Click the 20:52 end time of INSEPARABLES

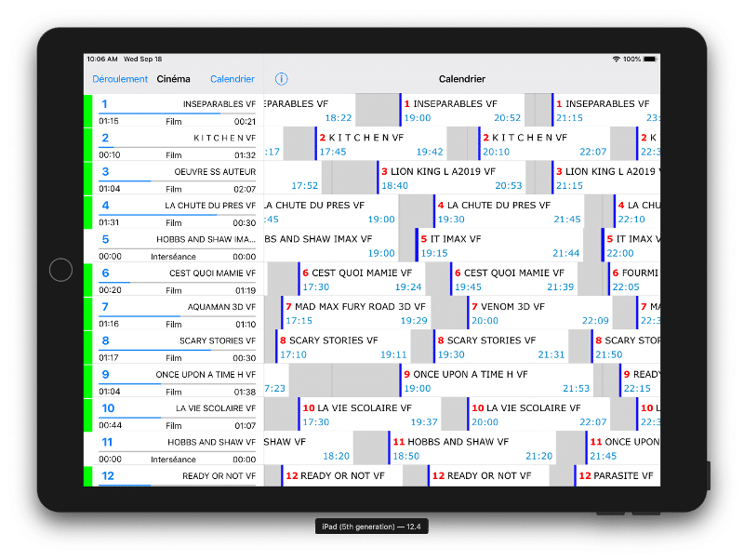tap(507, 118)
